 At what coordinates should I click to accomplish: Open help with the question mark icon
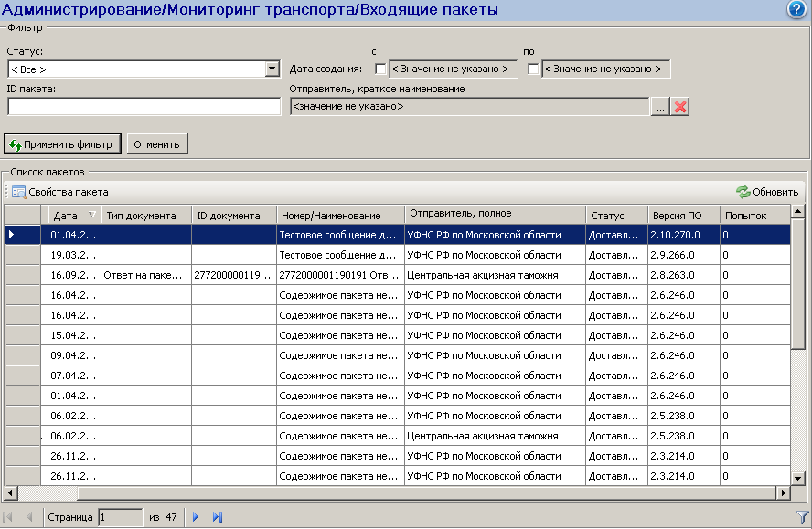point(796,9)
